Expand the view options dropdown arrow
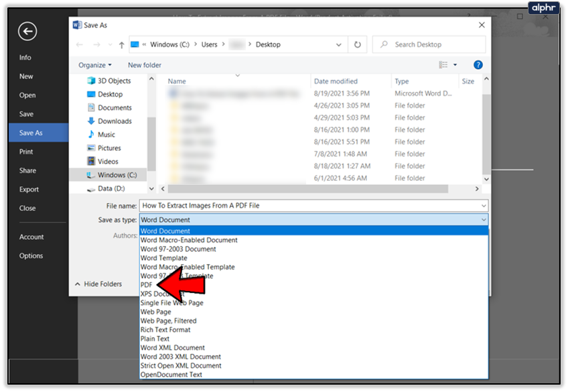568x392 pixels. tap(455, 65)
